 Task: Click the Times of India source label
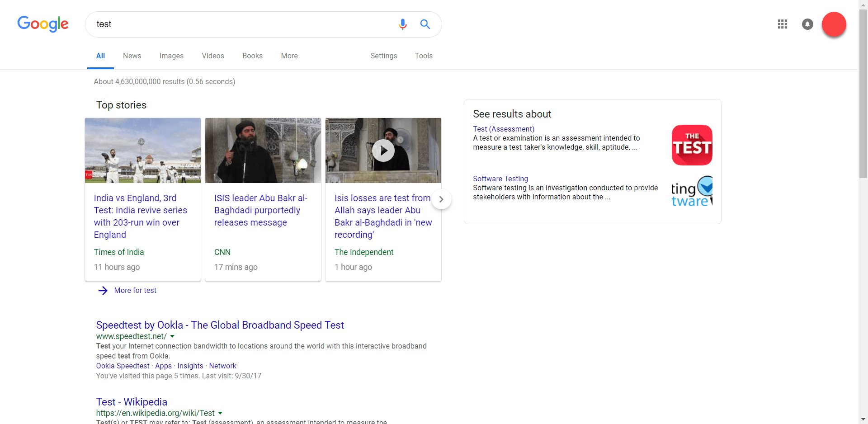pyautogui.click(x=119, y=252)
